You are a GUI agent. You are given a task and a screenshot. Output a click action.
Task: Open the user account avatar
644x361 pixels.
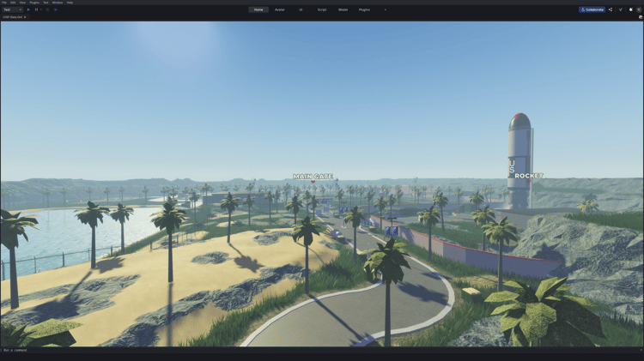639,9
